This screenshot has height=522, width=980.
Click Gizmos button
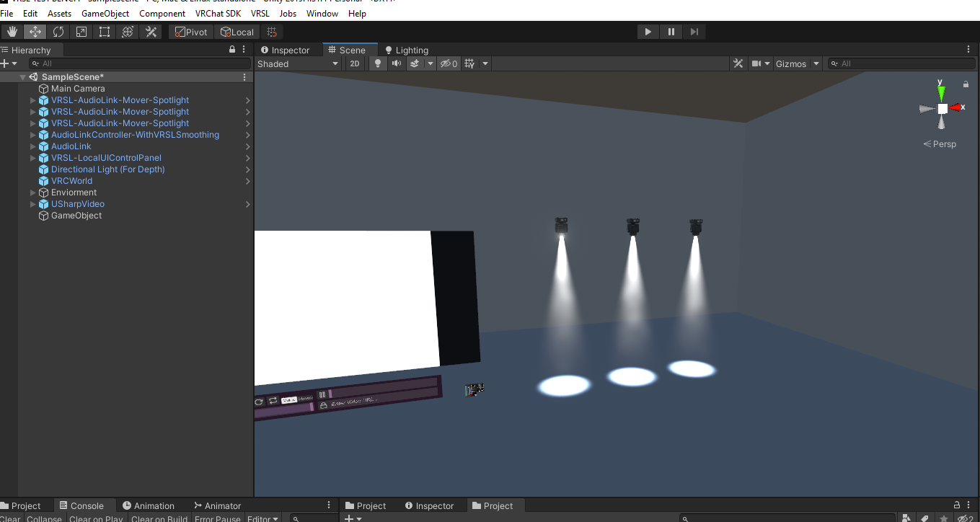pyautogui.click(x=791, y=63)
